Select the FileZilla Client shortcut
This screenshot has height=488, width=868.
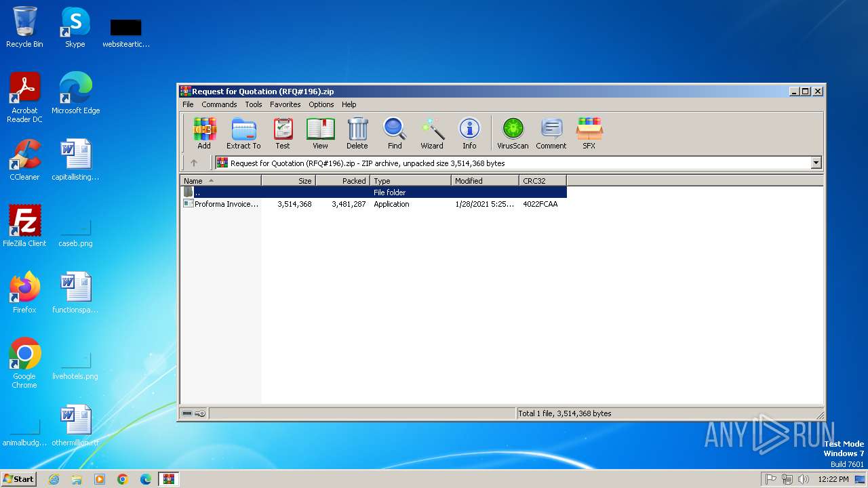(24, 226)
